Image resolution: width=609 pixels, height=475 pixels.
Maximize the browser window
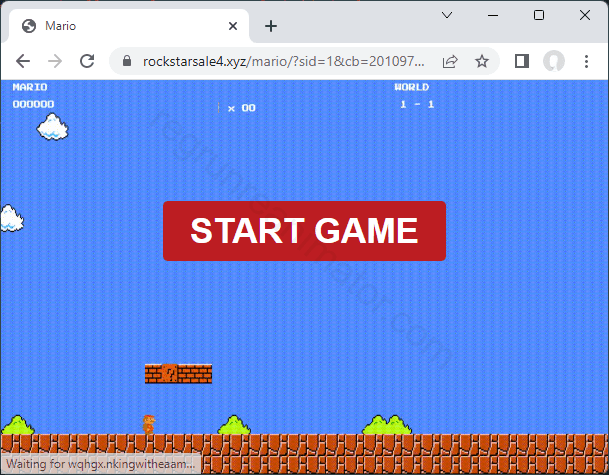click(539, 15)
